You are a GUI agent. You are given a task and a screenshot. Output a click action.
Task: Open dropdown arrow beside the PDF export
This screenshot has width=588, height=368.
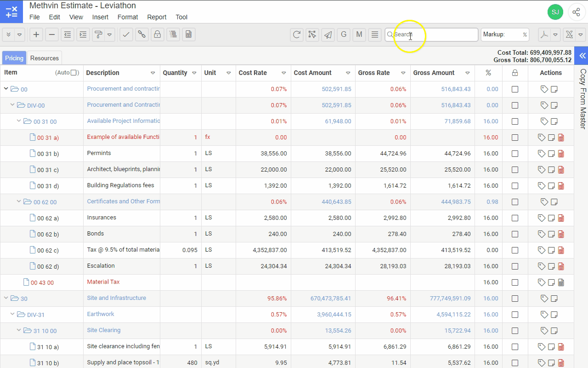click(555, 34)
